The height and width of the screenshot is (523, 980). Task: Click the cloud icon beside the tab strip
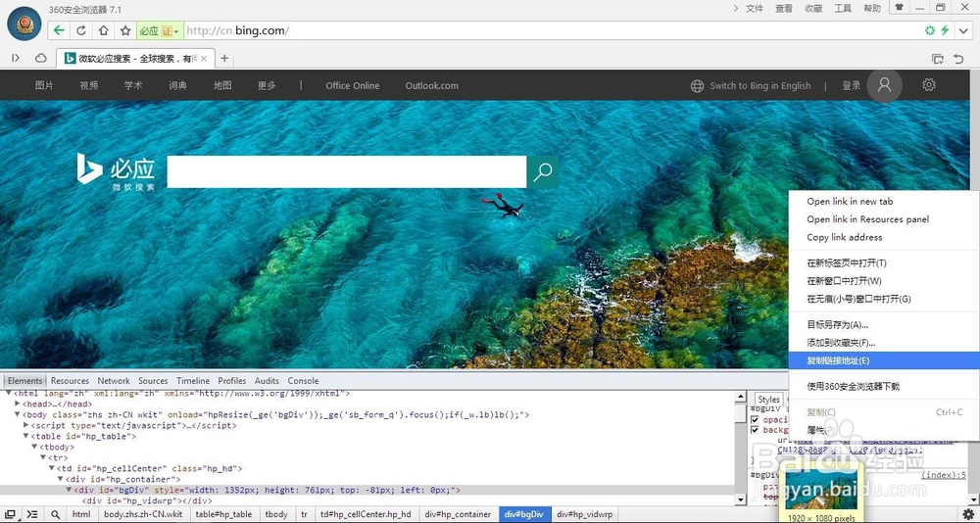[x=40, y=58]
